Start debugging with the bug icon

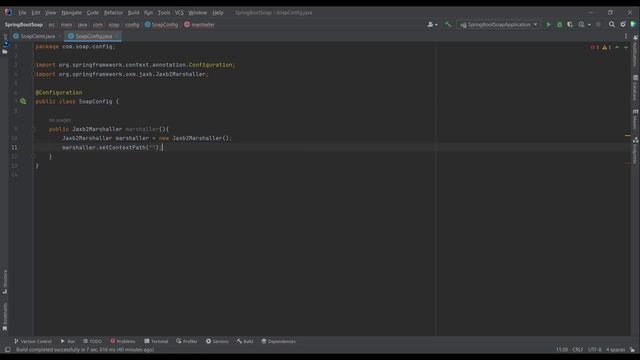559,24
